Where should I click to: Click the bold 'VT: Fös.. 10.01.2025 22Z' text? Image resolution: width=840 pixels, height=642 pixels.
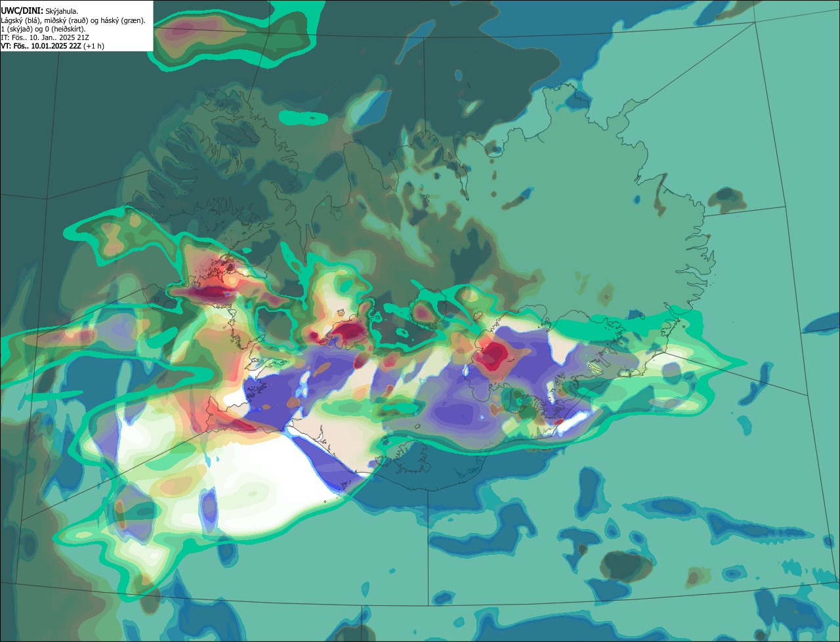click(41, 46)
